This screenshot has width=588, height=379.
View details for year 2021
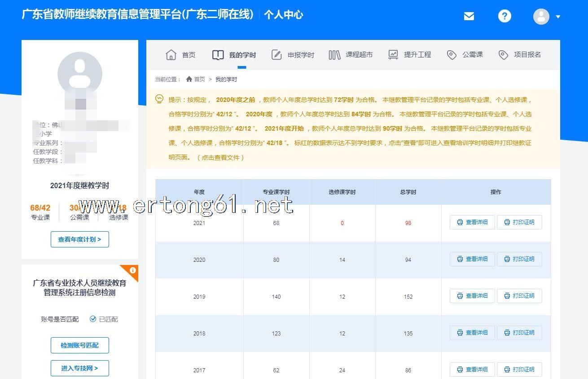tap(472, 222)
